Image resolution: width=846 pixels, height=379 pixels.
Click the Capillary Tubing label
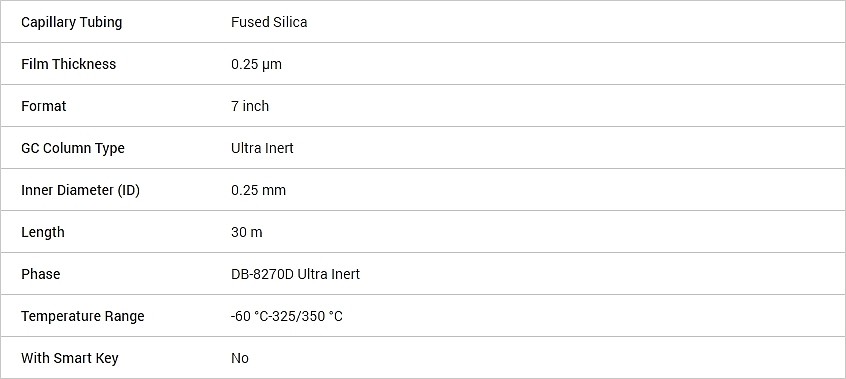pyautogui.click(x=72, y=22)
